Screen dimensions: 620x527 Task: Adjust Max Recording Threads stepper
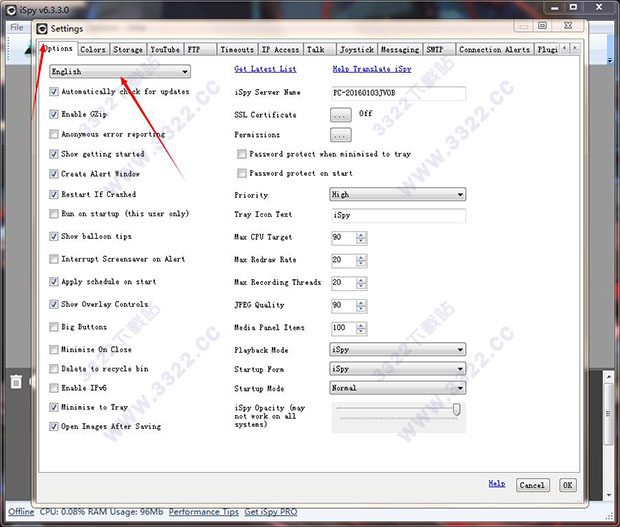tap(361, 283)
